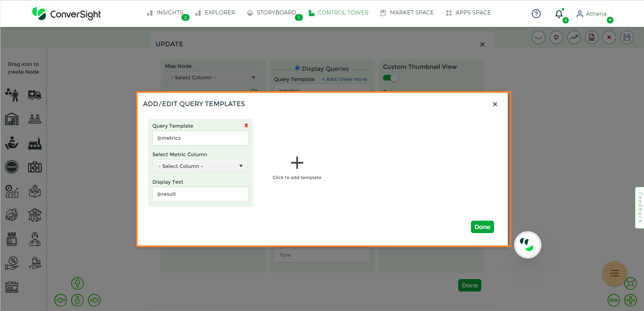
Task: Click the hidden eye toolbar icon
Action: click(539, 37)
